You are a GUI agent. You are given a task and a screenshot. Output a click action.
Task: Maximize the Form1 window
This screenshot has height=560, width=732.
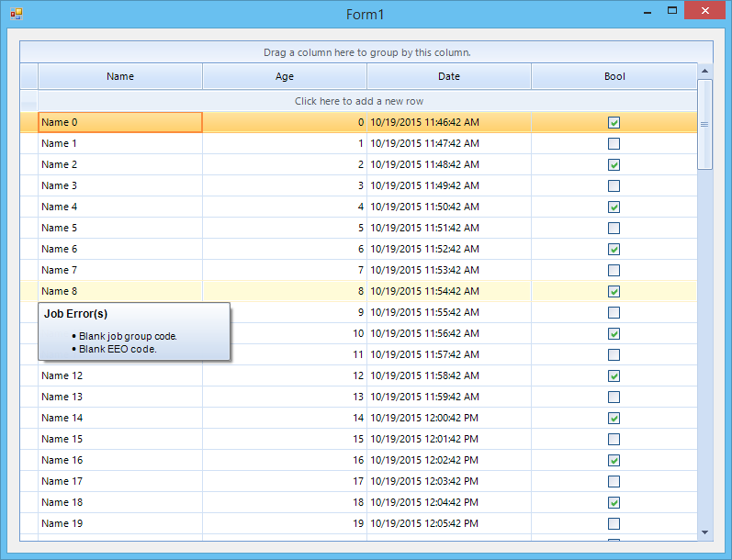coord(672,10)
